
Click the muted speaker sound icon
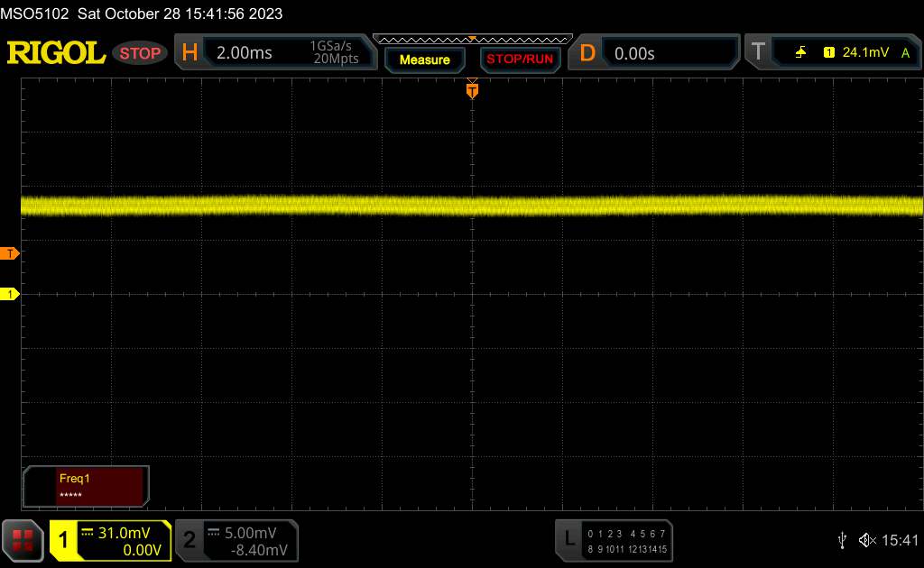(866, 540)
